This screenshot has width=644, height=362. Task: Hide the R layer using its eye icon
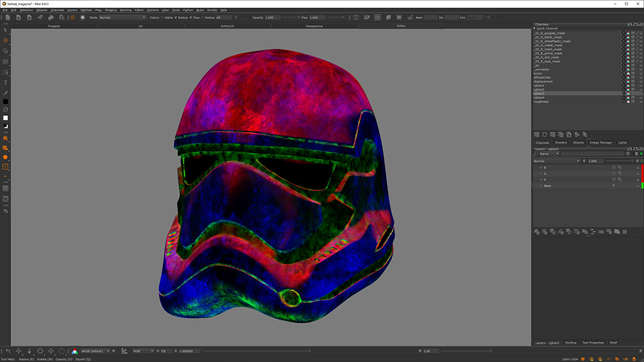click(540, 180)
